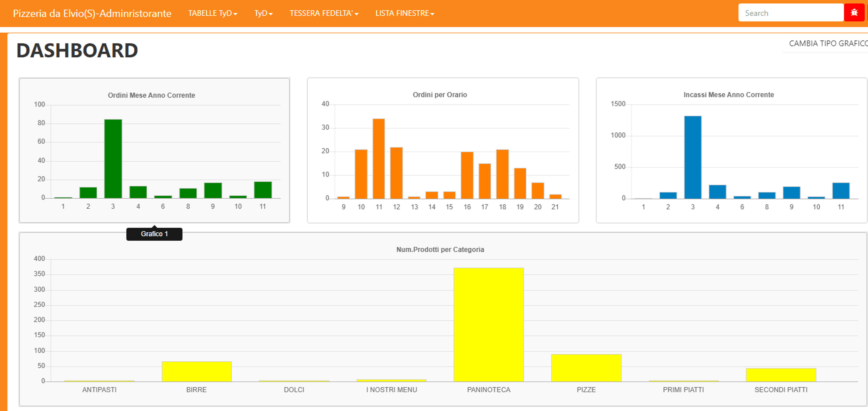Click the yellow SECONDI PIATTI bar
The image size is (868, 411).
point(781,375)
